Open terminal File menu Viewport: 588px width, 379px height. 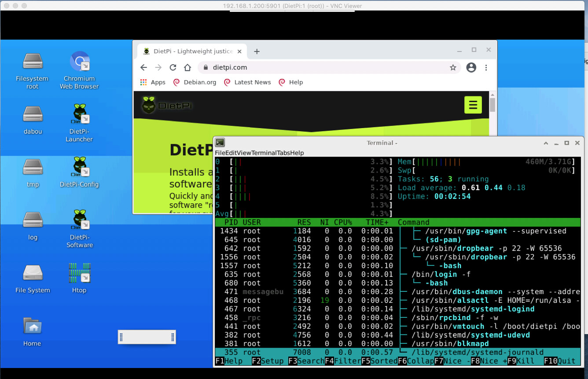pyautogui.click(x=220, y=153)
